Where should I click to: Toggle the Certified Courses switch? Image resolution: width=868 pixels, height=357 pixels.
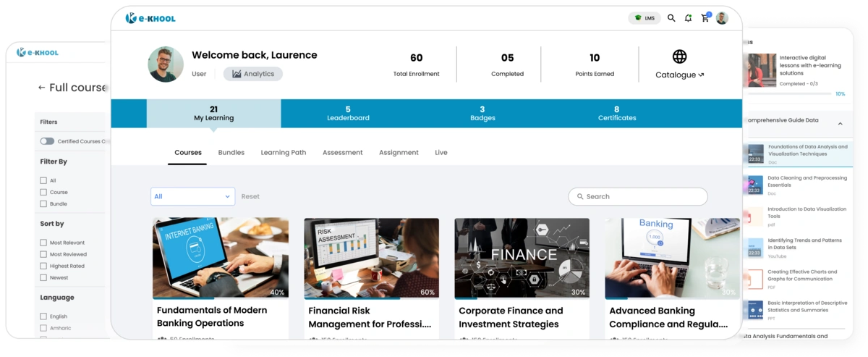coord(47,141)
